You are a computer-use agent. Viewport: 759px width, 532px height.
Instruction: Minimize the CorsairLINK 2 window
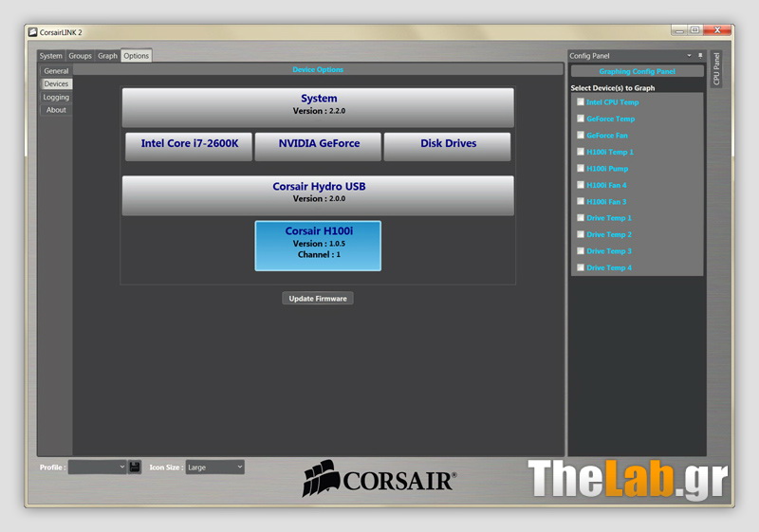tap(679, 30)
